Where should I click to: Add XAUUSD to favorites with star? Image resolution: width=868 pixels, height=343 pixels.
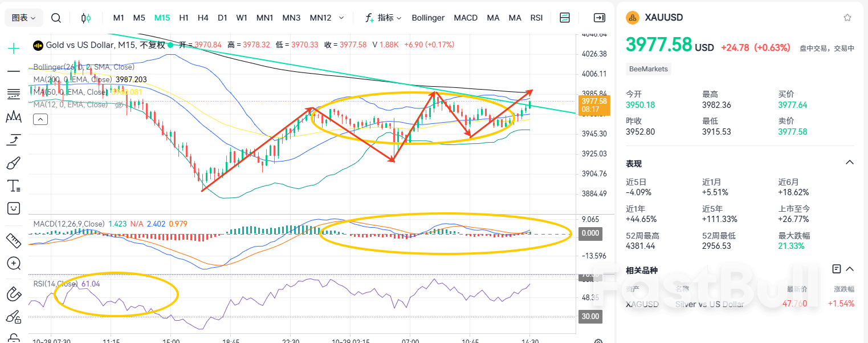(x=847, y=18)
